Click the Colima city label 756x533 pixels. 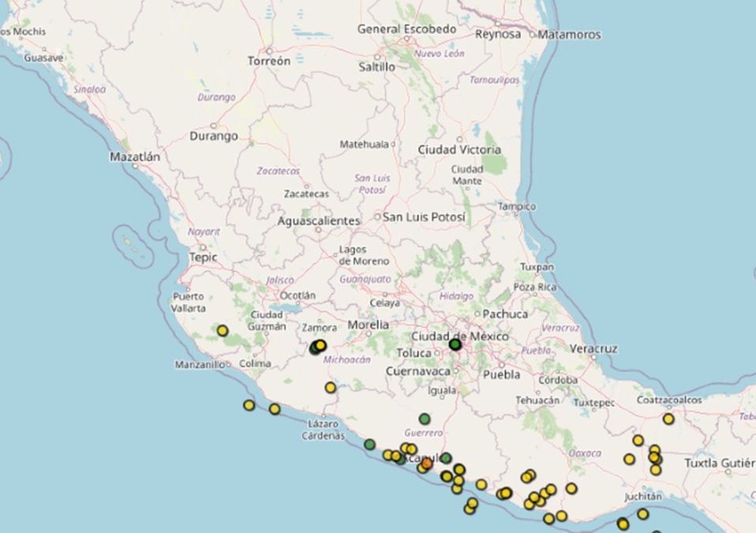click(255, 363)
